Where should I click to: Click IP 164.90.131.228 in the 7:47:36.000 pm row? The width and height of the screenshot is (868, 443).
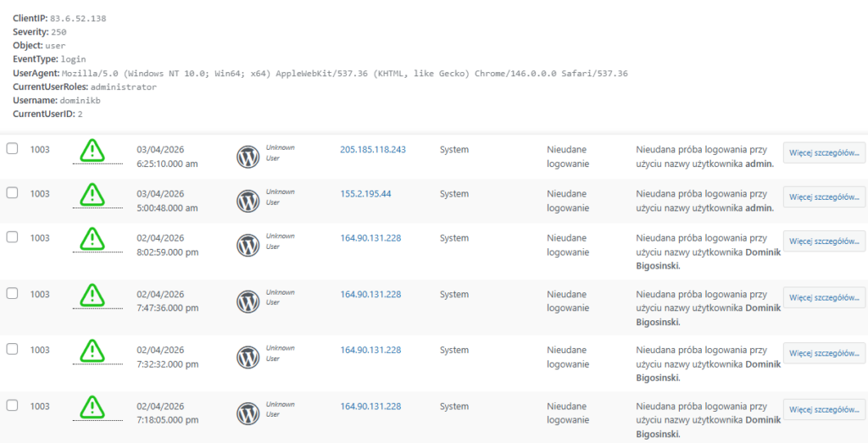coord(370,294)
